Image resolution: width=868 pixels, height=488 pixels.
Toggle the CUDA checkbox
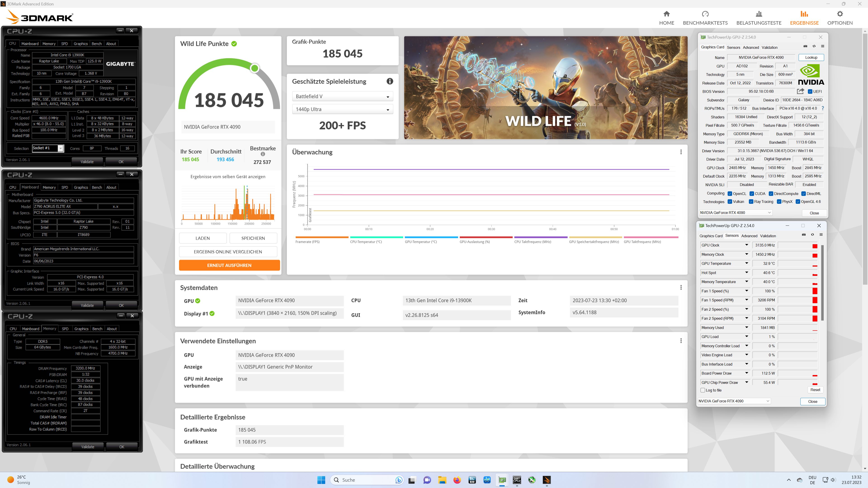click(751, 194)
